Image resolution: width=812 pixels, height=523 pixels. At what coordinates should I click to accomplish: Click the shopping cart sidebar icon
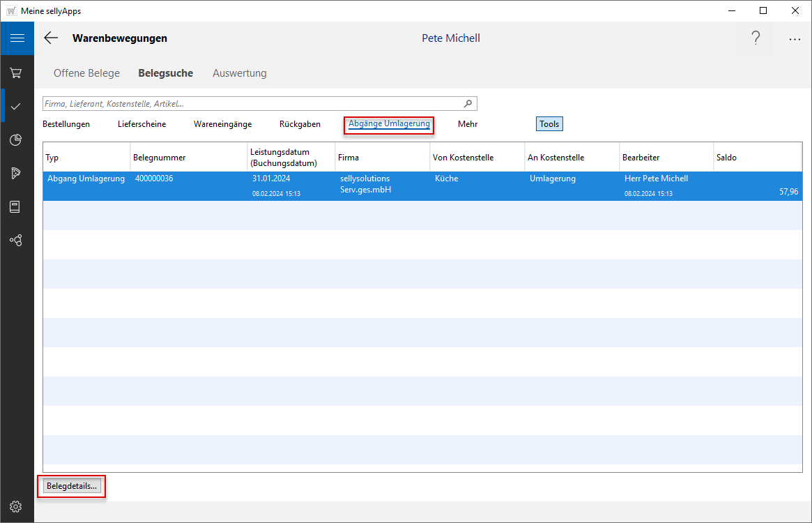point(16,73)
